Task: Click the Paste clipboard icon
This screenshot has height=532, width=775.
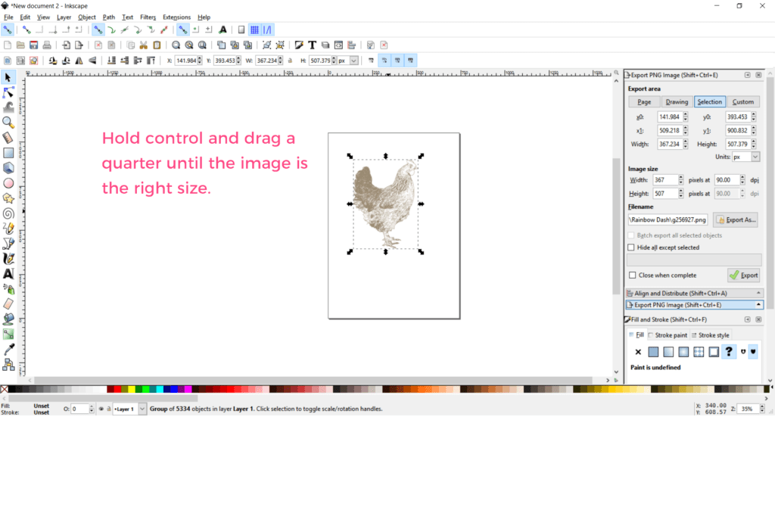Action: click(157, 45)
